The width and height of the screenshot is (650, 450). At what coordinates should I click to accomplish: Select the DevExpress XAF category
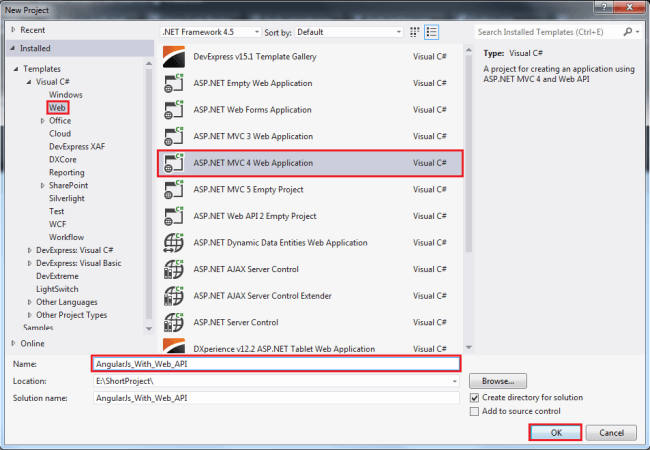coord(77,146)
